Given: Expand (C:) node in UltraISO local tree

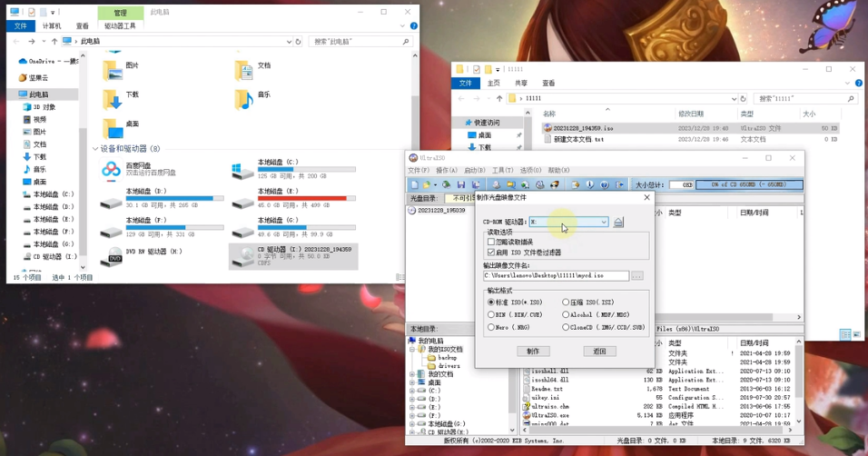Looking at the screenshot, I should click(x=412, y=391).
